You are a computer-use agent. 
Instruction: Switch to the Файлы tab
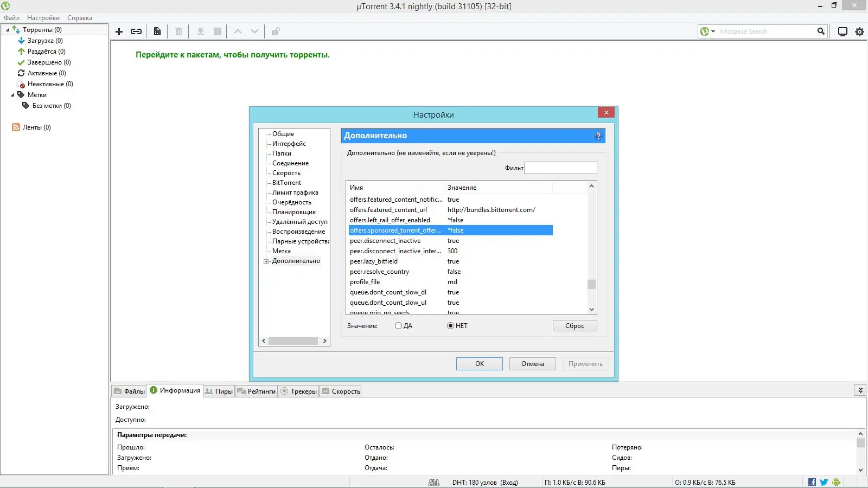[129, 391]
